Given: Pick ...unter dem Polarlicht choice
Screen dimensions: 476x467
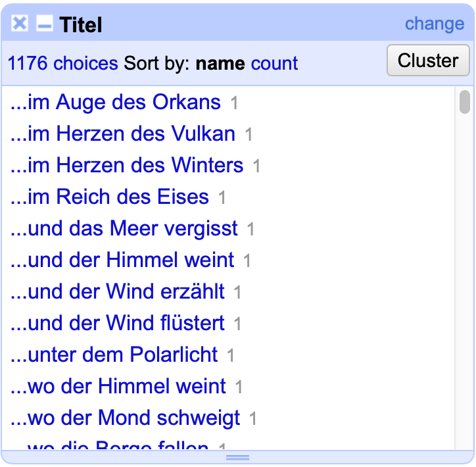Looking at the screenshot, I should click(x=114, y=355).
